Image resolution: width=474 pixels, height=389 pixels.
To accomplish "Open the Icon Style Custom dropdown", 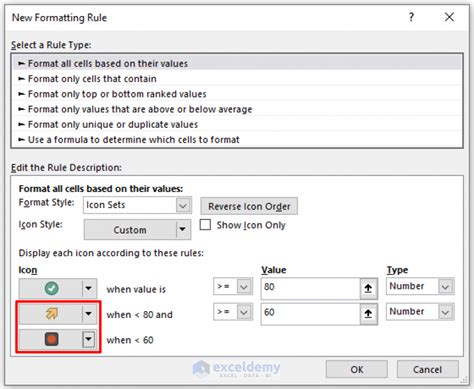I will pyautogui.click(x=182, y=229).
